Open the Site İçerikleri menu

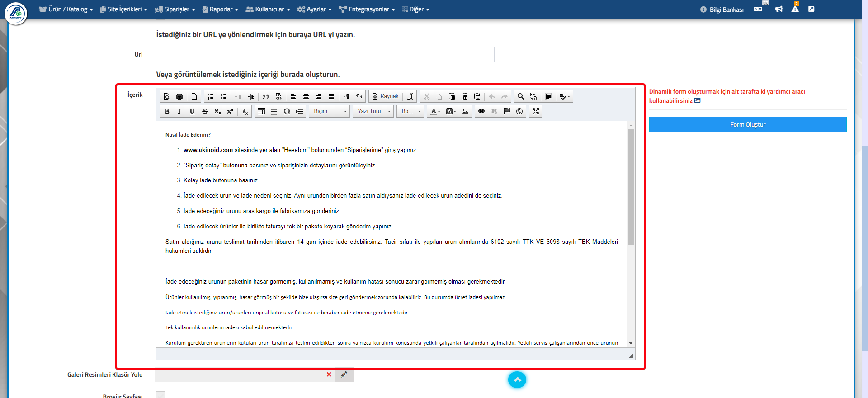click(x=124, y=9)
